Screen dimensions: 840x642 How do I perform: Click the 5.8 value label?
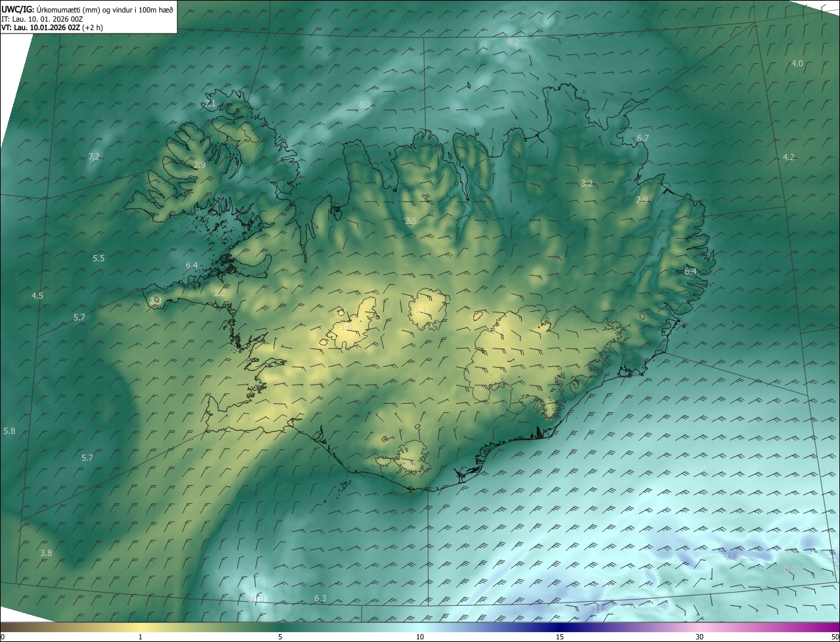pyautogui.click(x=9, y=431)
